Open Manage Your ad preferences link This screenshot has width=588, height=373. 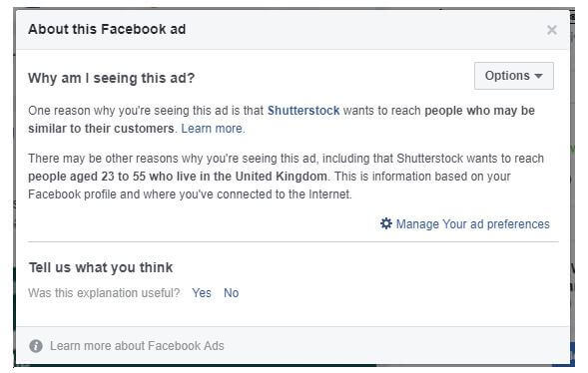(x=472, y=224)
